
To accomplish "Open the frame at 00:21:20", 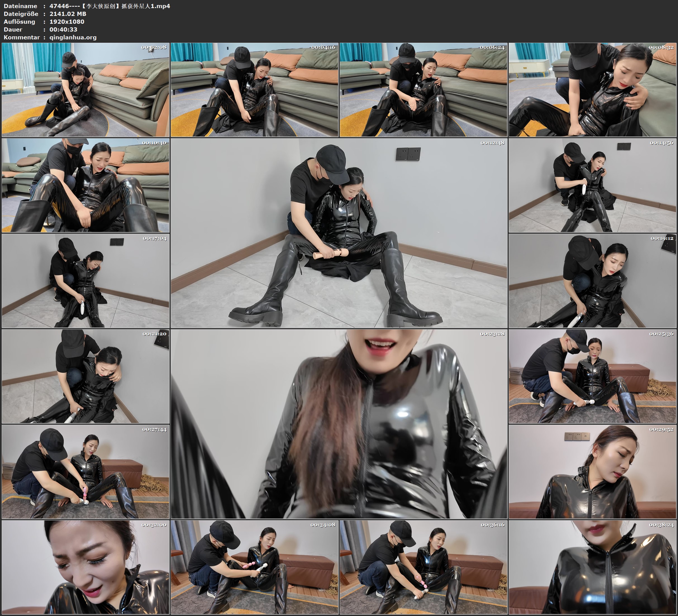I will (85, 376).
